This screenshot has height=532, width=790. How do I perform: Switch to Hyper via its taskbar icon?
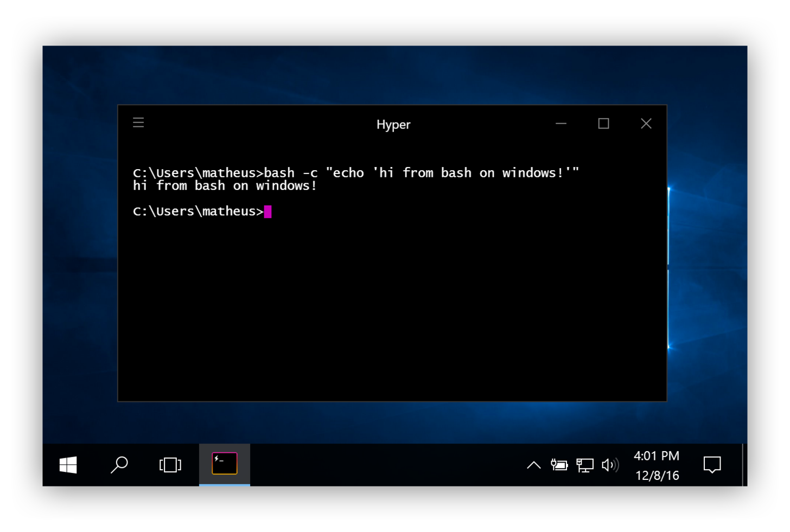pyautogui.click(x=224, y=464)
